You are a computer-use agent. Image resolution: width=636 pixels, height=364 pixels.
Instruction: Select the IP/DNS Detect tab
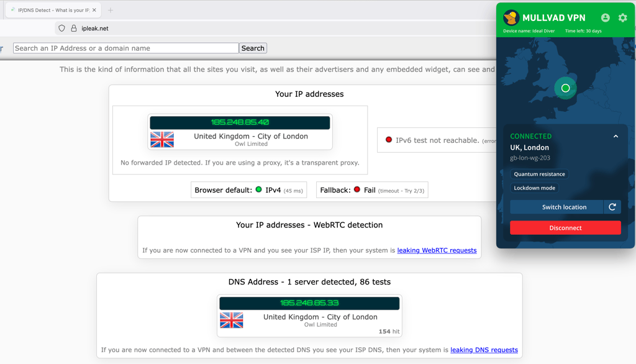point(53,10)
